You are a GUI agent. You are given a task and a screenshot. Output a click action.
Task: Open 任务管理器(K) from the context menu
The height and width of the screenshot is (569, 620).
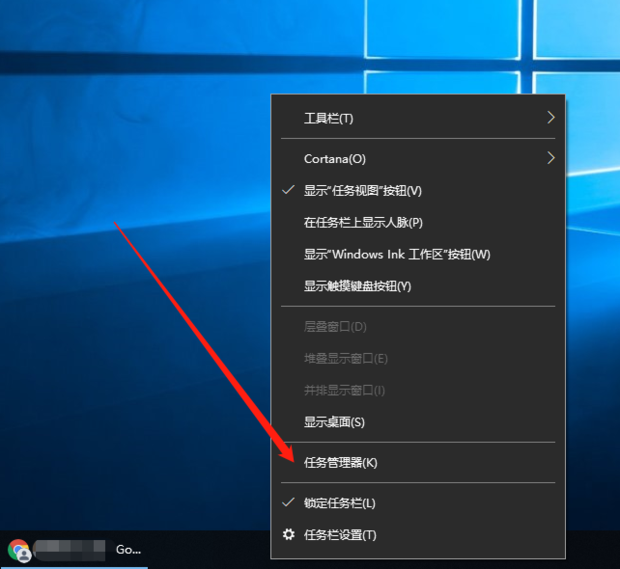418,463
